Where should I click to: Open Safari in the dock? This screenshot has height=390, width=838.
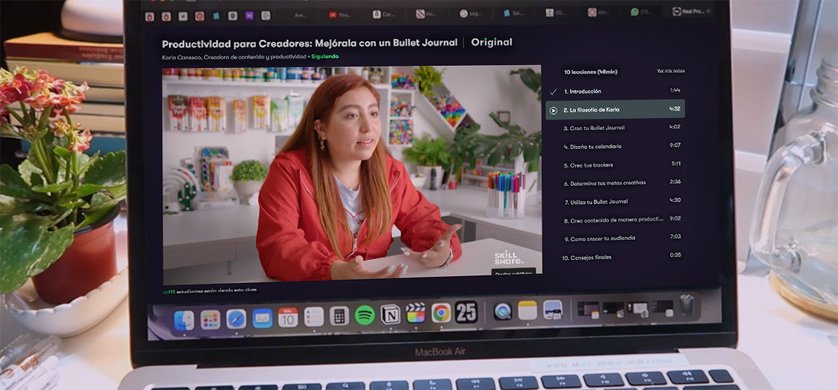pos(236,319)
